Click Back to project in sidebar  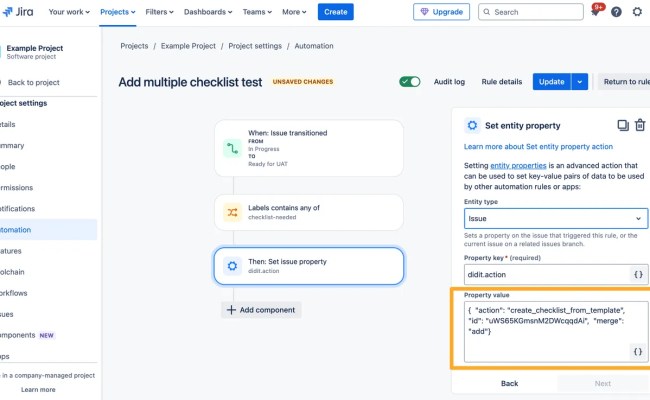click(34, 82)
